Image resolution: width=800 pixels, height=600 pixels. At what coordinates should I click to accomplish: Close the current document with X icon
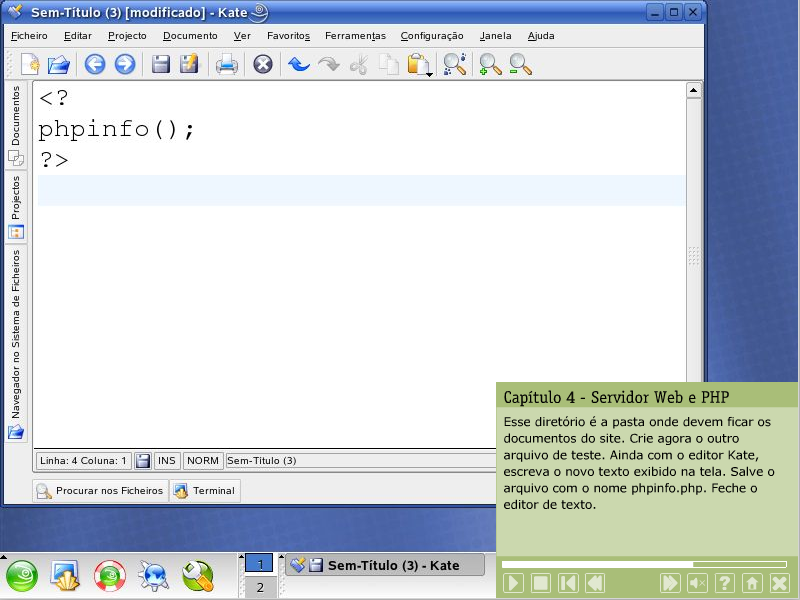click(262, 65)
